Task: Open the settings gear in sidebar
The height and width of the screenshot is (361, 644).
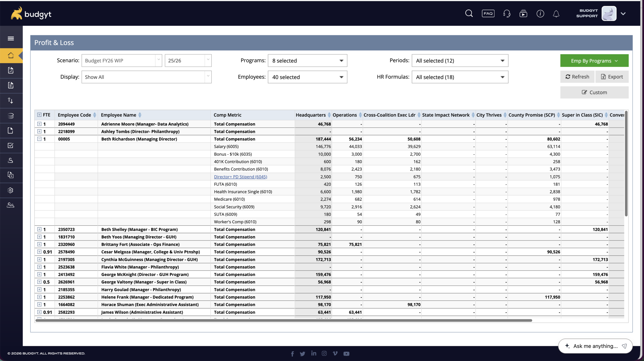Action: coord(11,190)
